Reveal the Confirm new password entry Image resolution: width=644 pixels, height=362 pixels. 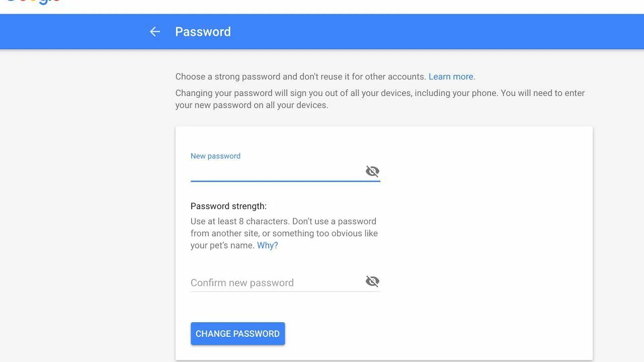(x=372, y=281)
